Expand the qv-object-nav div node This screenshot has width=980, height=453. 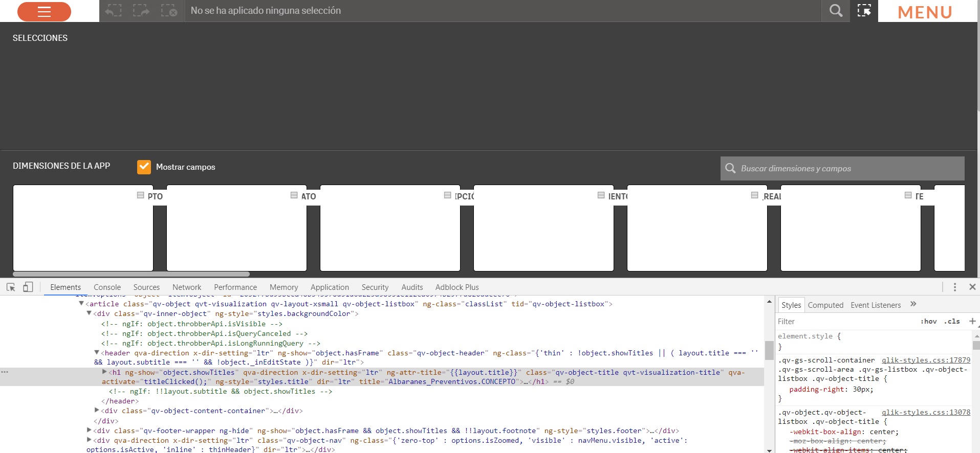tap(89, 440)
